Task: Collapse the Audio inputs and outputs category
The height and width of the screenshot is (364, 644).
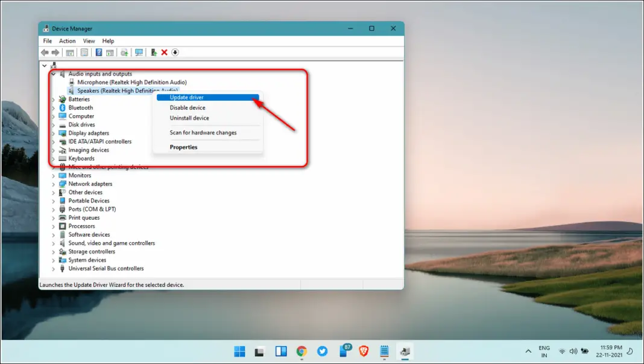Action: click(x=54, y=74)
